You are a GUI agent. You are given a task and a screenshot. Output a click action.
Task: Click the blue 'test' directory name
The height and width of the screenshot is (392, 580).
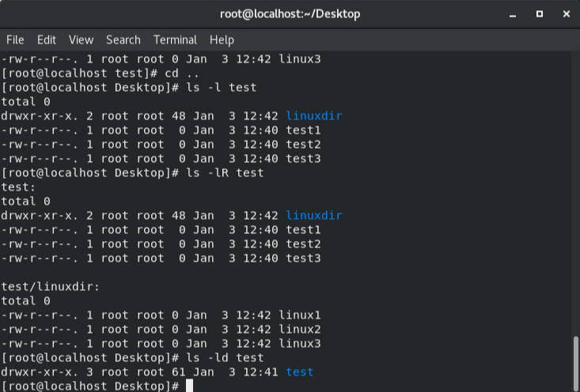click(x=300, y=372)
